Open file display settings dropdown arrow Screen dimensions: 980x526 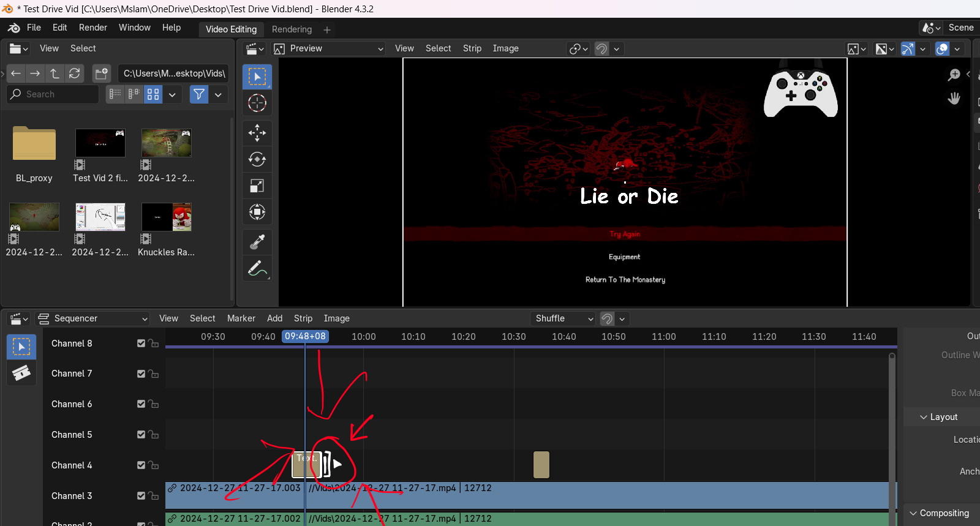(x=172, y=94)
